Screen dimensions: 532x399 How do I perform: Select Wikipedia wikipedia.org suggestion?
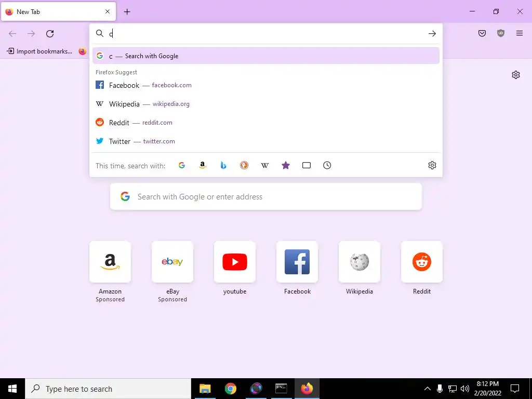pyautogui.click(x=265, y=104)
